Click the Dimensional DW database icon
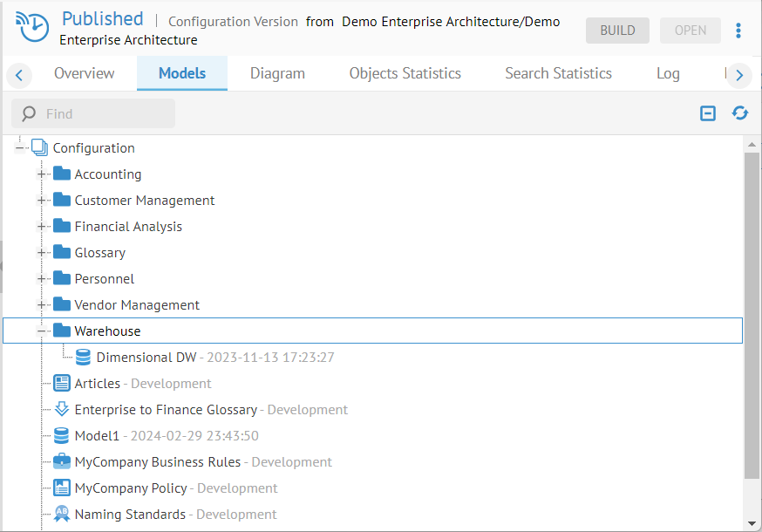Viewport: 762px width, 532px height. click(83, 358)
